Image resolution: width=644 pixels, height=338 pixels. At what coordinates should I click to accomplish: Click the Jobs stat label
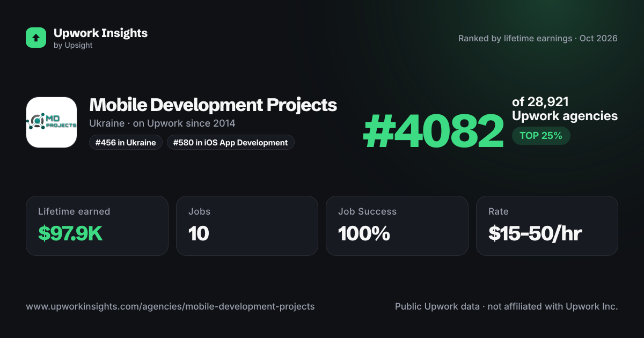[199, 211]
